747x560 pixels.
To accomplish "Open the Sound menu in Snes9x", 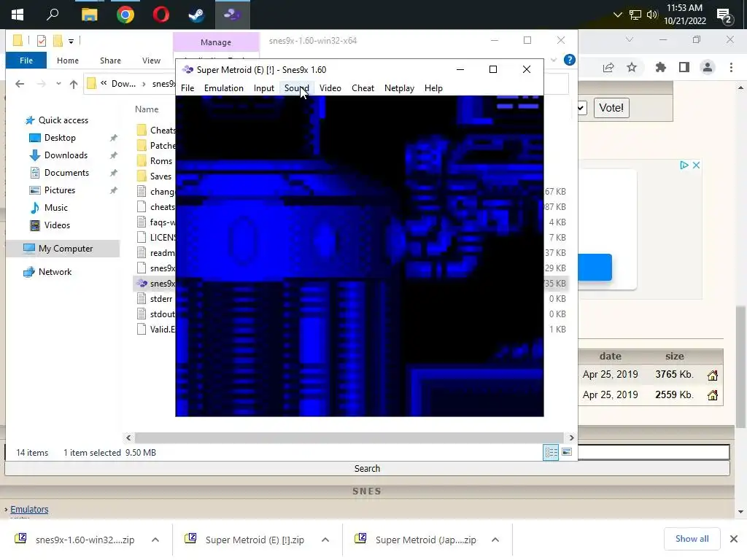I will (x=296, y=88).
